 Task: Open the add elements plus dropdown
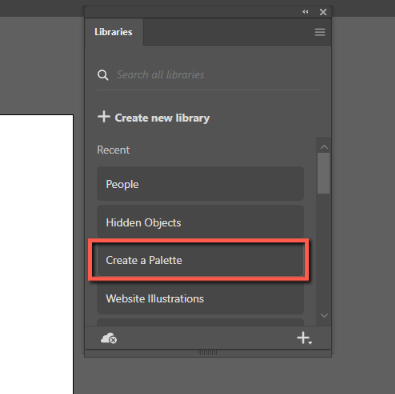coord(304,338)
